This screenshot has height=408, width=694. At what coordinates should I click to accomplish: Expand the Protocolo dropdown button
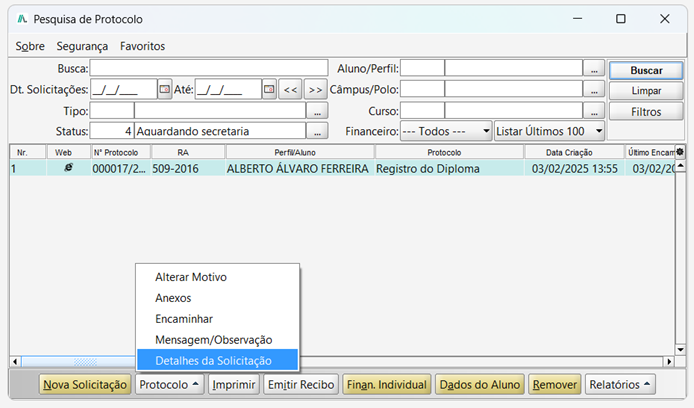[x=170, y=385]
